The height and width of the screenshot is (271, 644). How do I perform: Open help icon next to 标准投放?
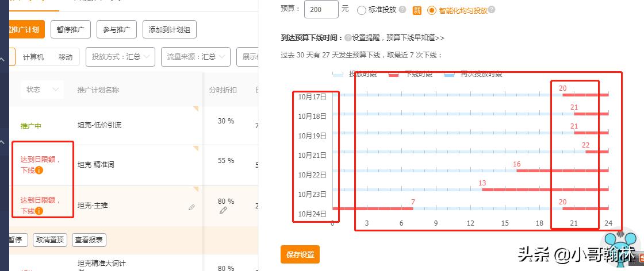coord(402,10)
